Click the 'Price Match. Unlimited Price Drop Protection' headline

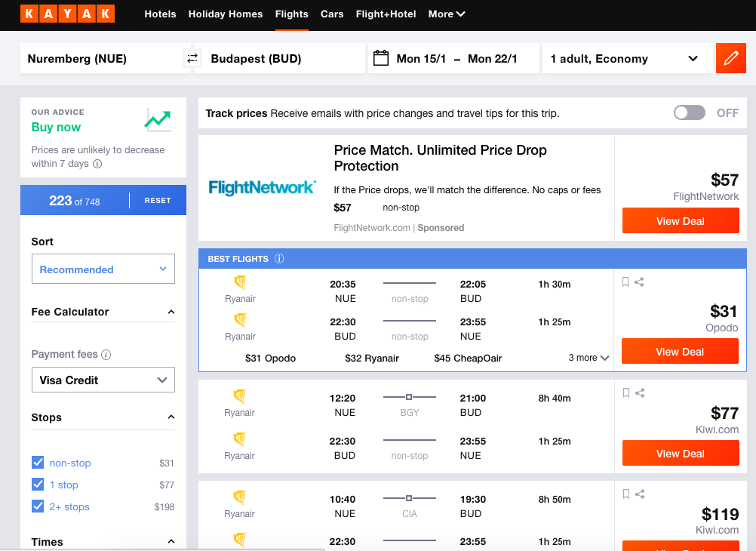(x=440, y=158)
